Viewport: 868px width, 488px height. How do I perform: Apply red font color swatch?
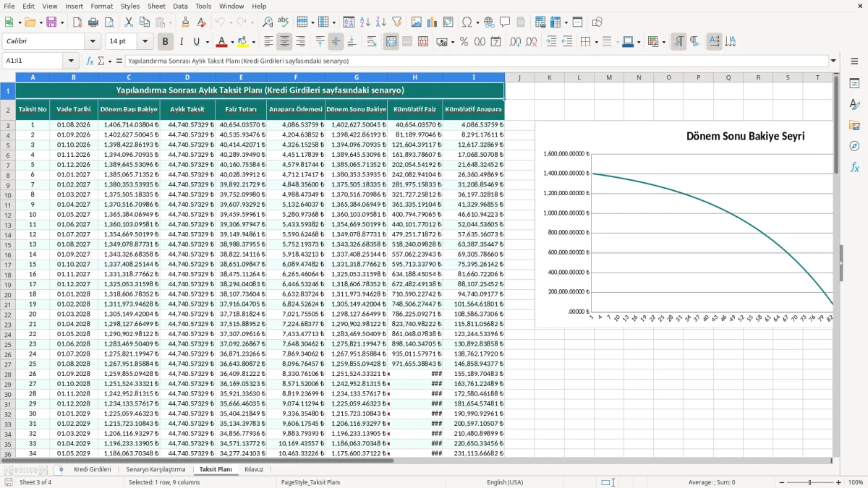pos(223,42)
